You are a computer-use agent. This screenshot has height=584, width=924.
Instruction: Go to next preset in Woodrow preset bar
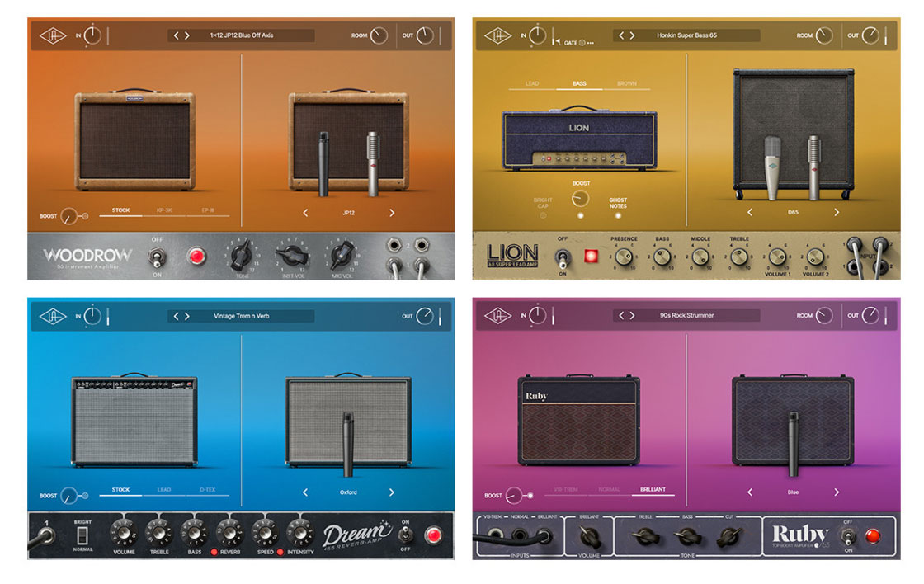point(187,35)
